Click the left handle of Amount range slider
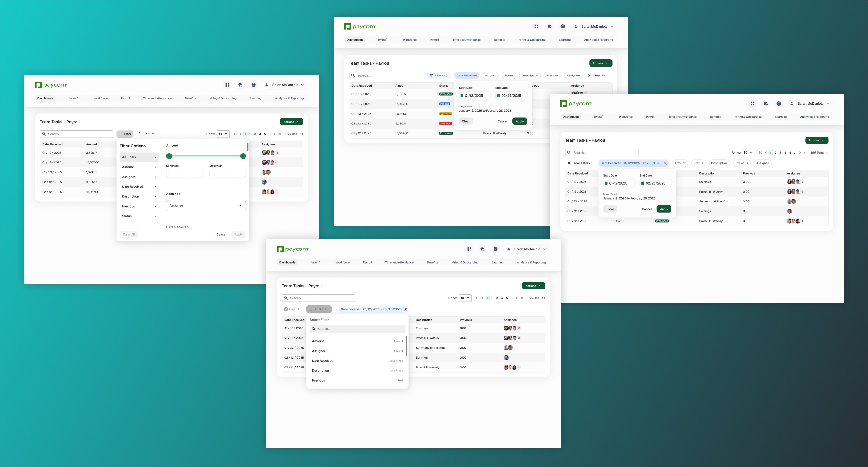 coord(169,156)
